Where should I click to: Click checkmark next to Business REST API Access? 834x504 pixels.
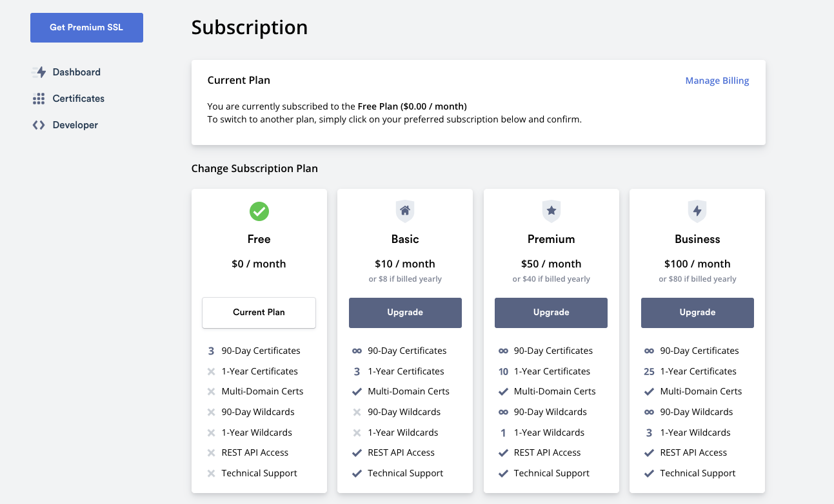pos(650,453)
